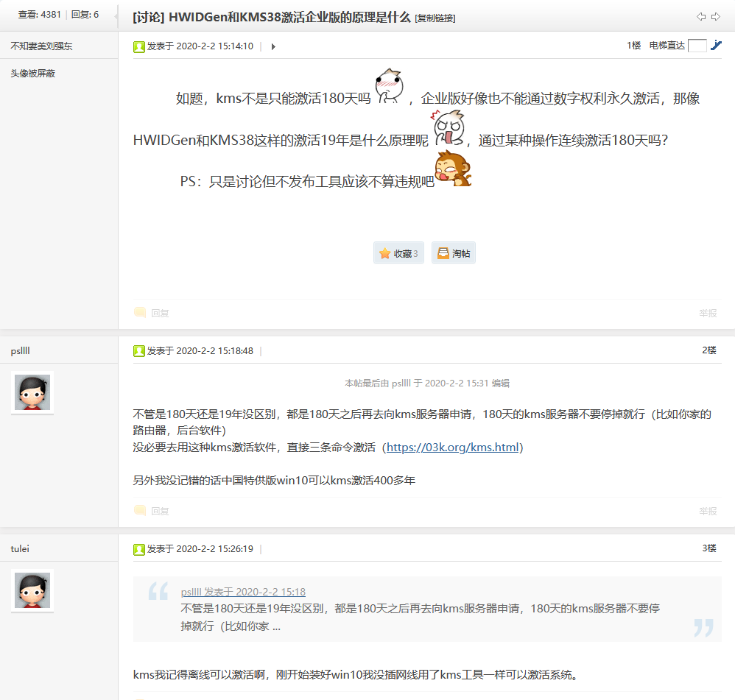Viewport: 735px width, 700px height.
Task: Open pslllll's avatar thumbnail
Action: [32, 392]
